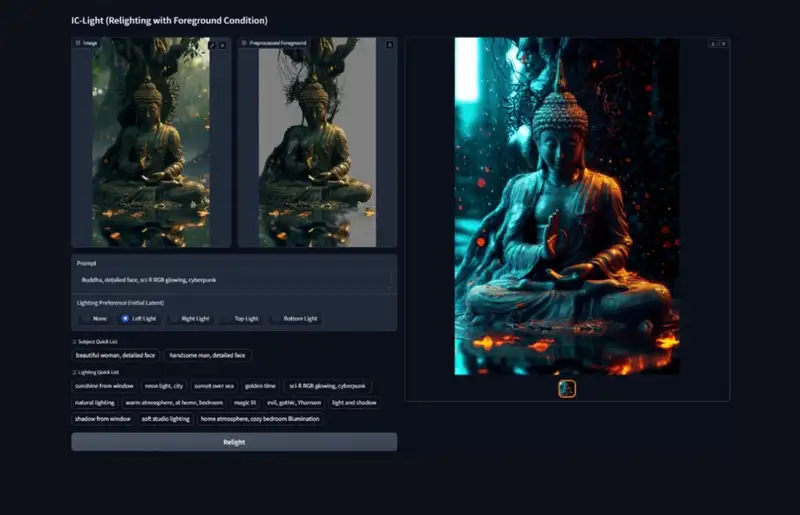The height and width of the screenshot is (515, 800).
Task: Use 'handsome man, detailed face' subject preset
Action: (207, 355)
